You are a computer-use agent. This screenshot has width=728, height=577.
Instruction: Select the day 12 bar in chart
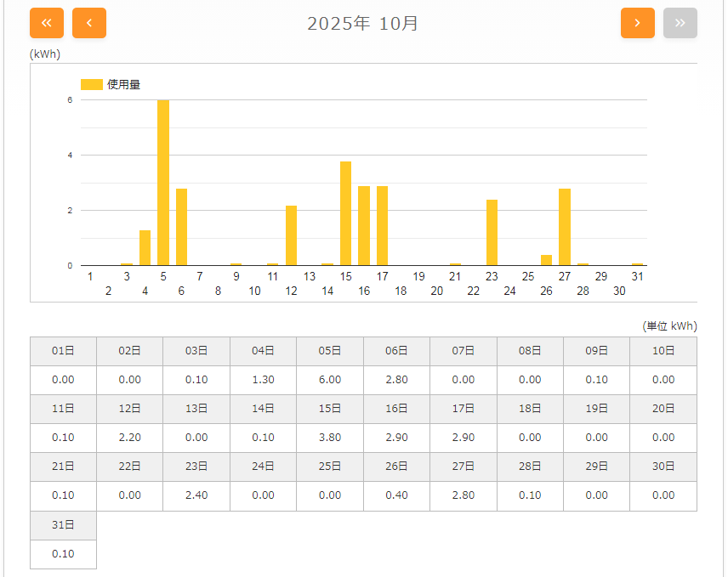click(291, 235)
